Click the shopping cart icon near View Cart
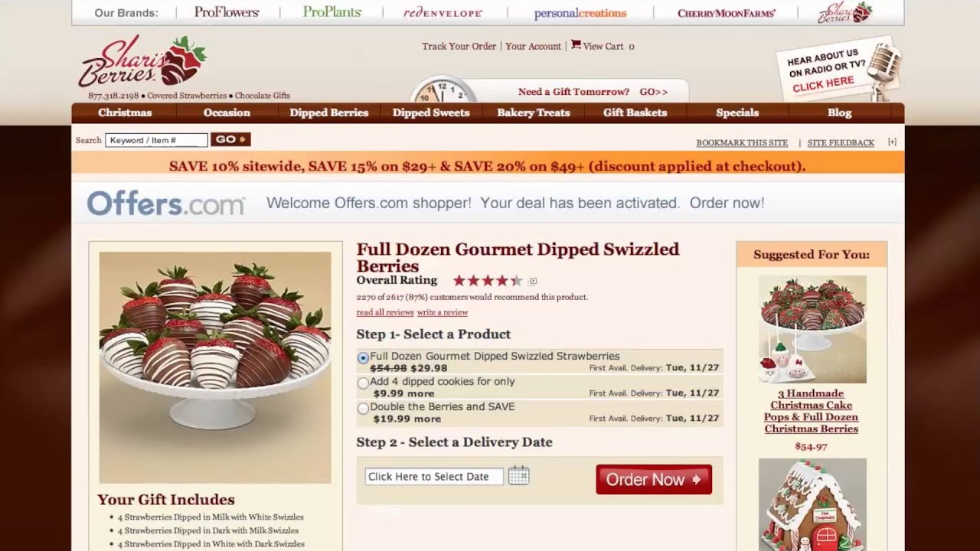The width and height of the screenshot is (980, 551). [x=576, y=45]
